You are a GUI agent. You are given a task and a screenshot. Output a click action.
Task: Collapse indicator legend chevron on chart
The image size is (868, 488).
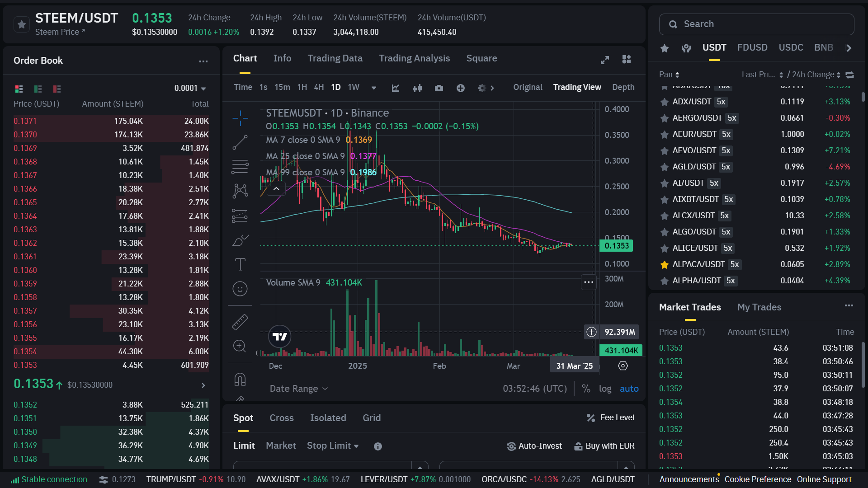point(276,189)
